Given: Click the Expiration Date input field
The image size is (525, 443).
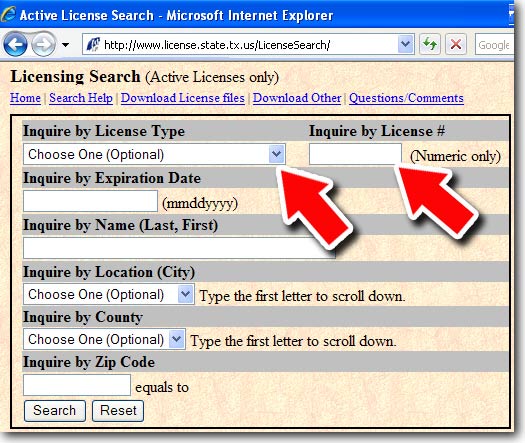Looking at the screenshot, I should coord(90,201).
